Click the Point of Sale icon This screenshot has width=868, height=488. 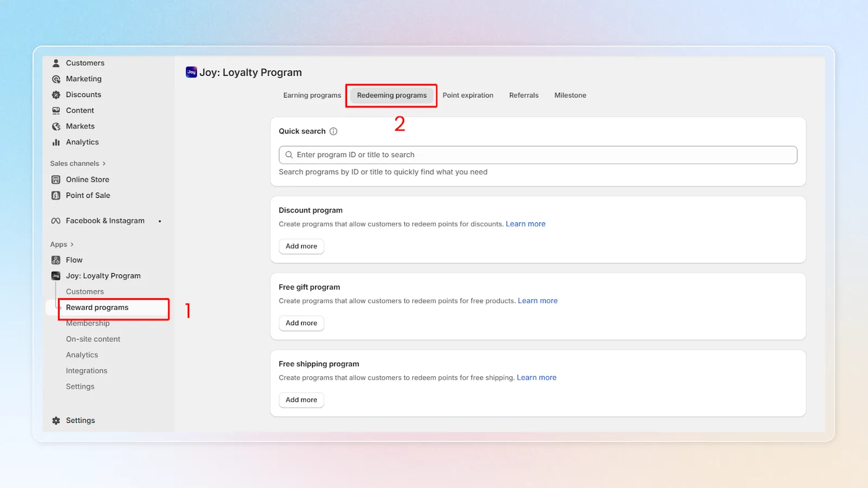click(56, 195)
